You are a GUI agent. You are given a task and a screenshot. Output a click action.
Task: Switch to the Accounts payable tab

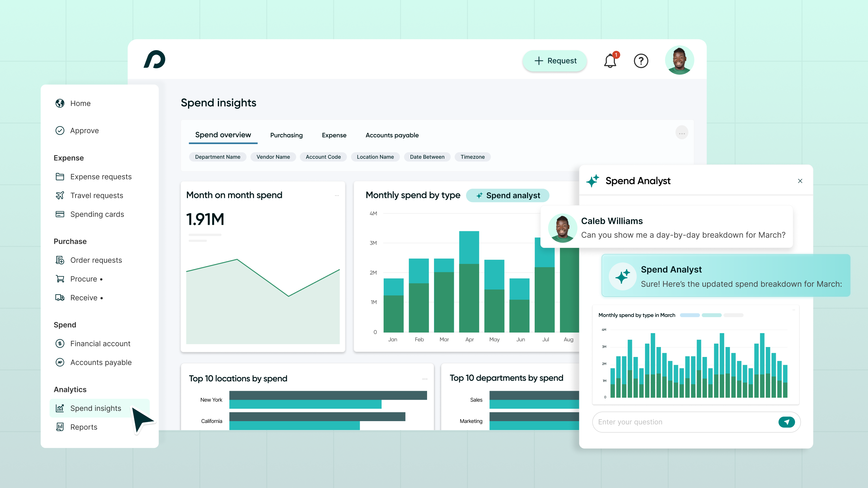pyautogui.click(x=392, y=135)
